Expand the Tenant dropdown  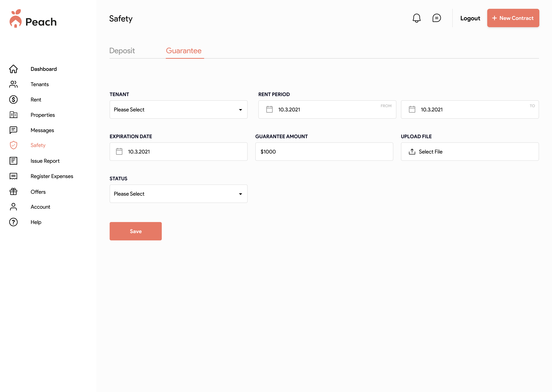click(178, 110)
